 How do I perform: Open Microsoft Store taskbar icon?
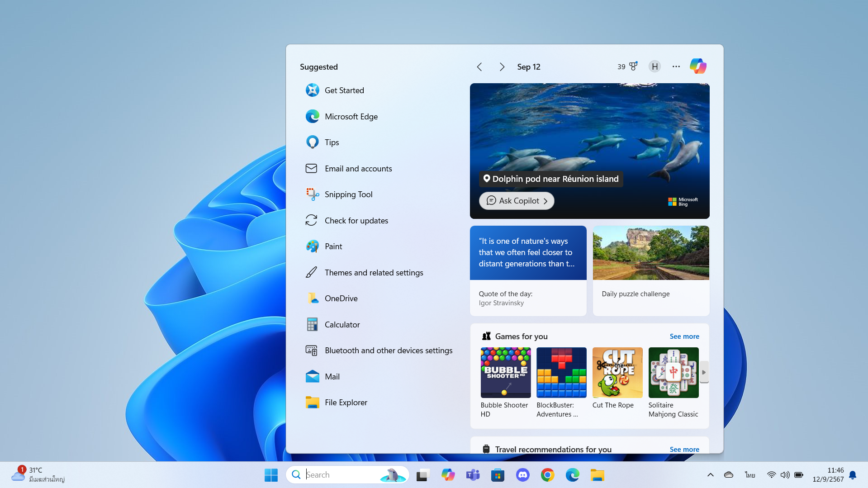coord(498,475)
